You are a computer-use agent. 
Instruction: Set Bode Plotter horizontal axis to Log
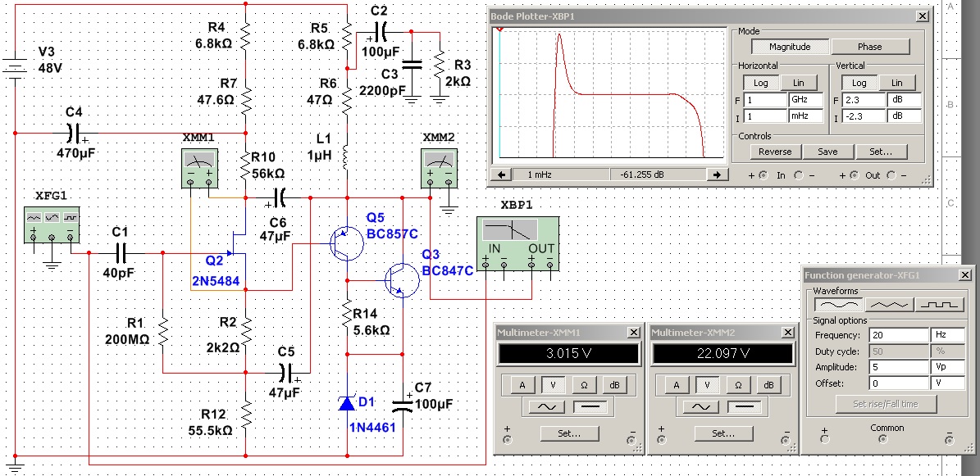760,83
